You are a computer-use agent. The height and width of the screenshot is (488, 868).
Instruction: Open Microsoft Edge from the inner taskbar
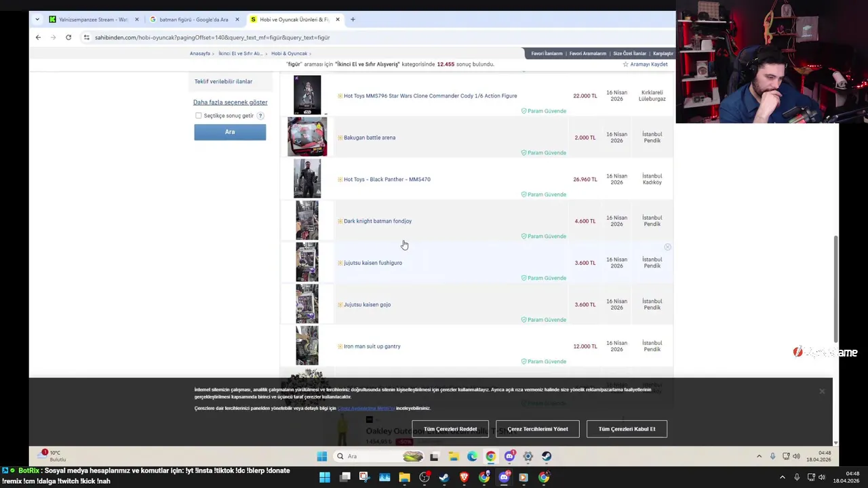(x=472, y=456)
